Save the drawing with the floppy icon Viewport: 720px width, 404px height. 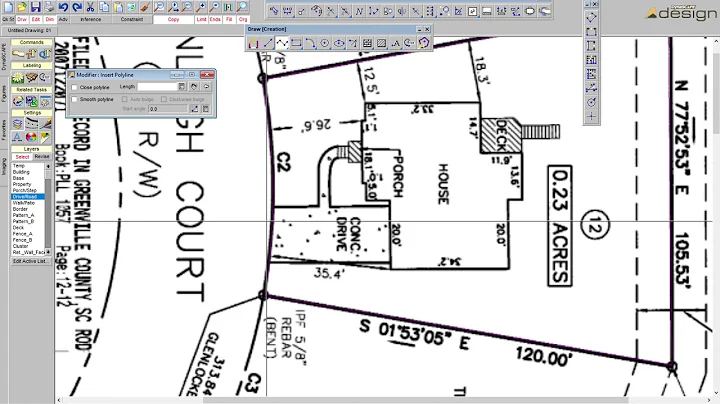35,7
